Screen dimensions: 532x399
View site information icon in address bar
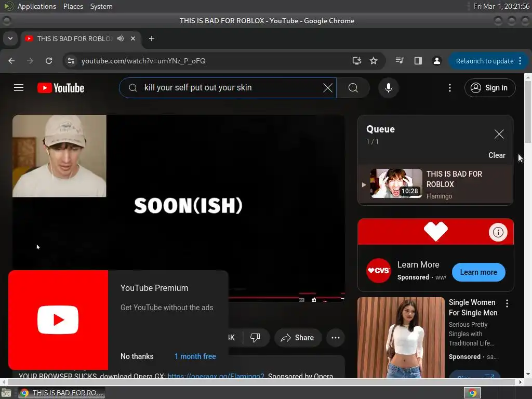coord(71,61)
